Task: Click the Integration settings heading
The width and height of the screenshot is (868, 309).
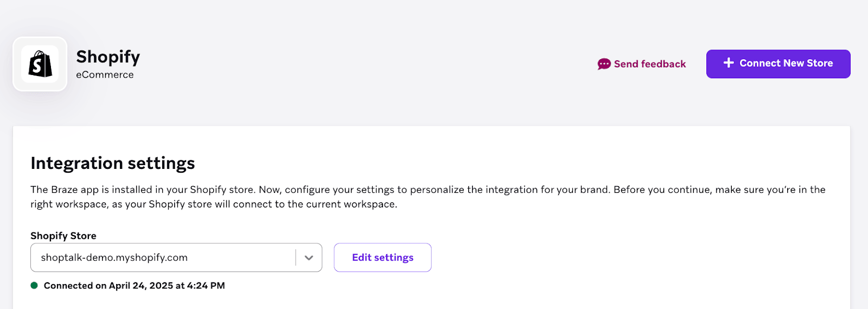Action: pos(112,163)
